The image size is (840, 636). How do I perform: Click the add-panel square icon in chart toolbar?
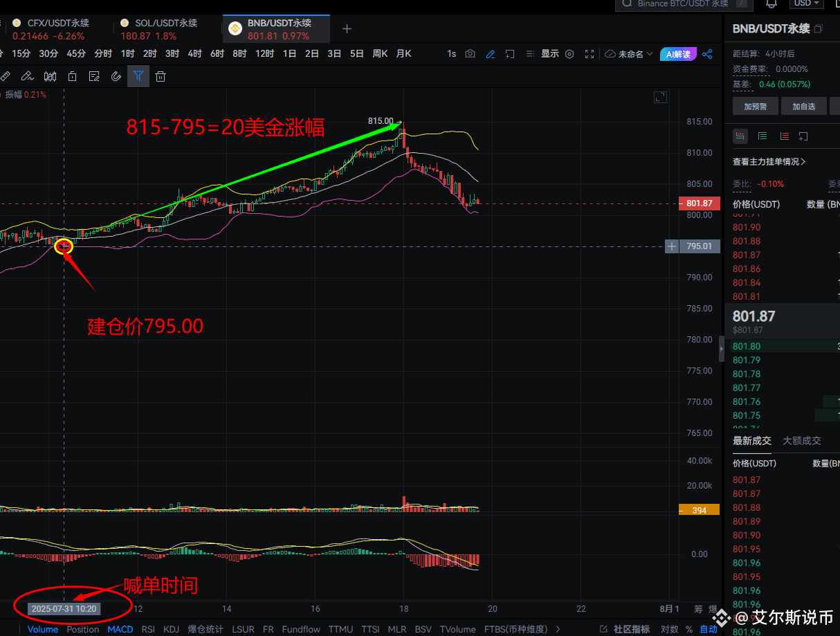tap(510, 54)
